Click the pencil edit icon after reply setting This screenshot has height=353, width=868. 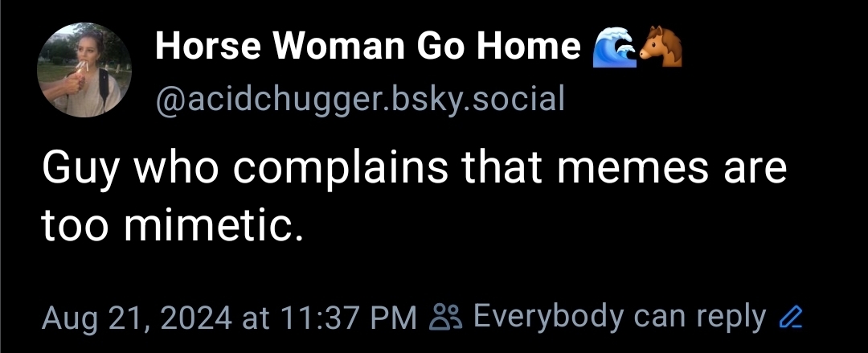(x=792, y=318)
